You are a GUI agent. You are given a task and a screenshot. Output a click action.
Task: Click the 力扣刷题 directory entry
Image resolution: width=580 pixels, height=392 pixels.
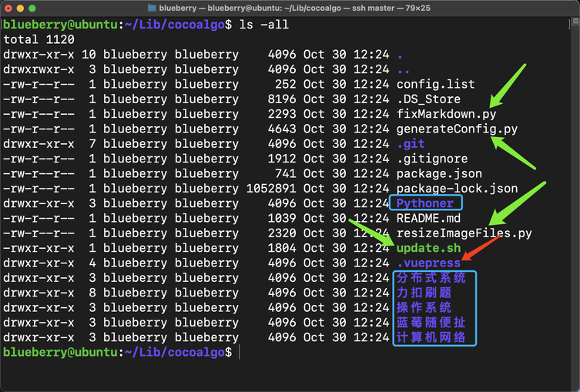424,293
